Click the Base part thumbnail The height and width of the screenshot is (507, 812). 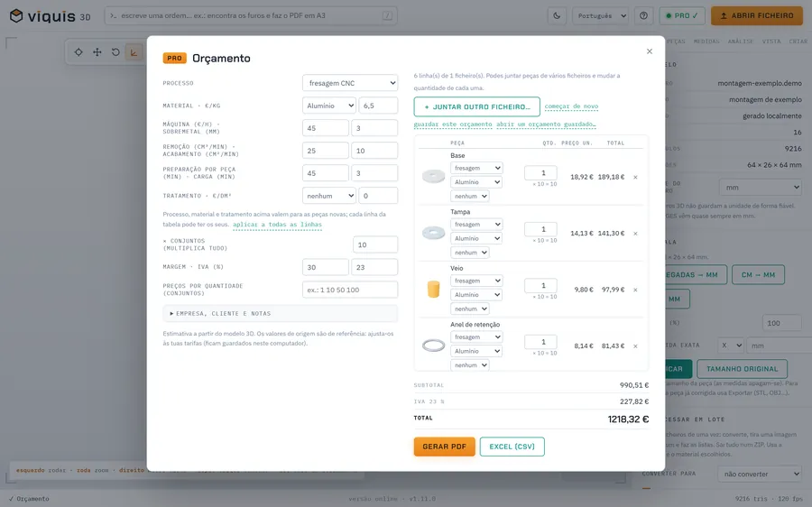point(433,177)
